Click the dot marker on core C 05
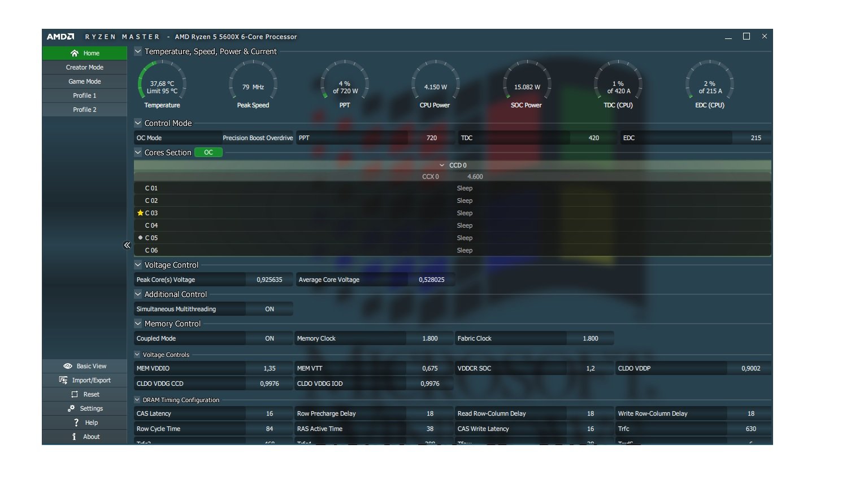 [x=140, y=238]
